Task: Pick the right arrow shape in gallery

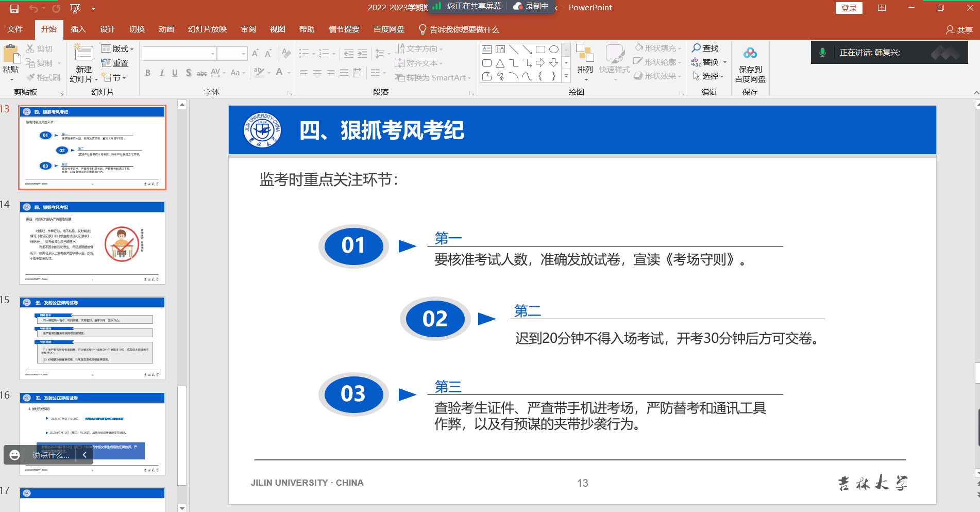Action: (x=540, y=63)
